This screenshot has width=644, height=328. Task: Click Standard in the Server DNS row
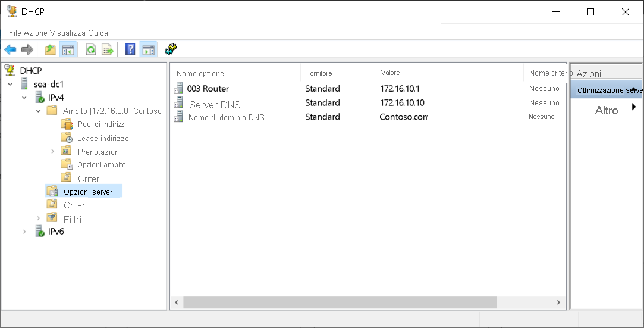(x=322, y=103)
